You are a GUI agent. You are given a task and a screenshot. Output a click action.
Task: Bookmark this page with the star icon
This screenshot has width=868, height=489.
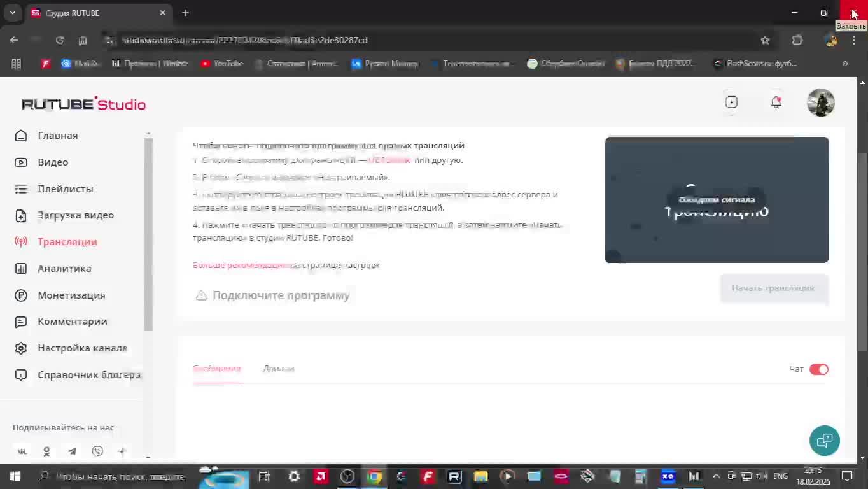(x=765, y=40)
